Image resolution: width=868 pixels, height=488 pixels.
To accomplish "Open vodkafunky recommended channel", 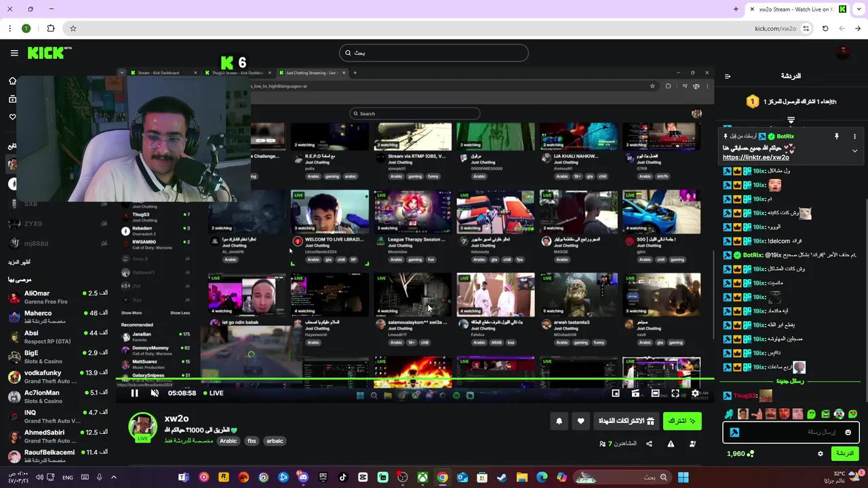I will (58, 376).
